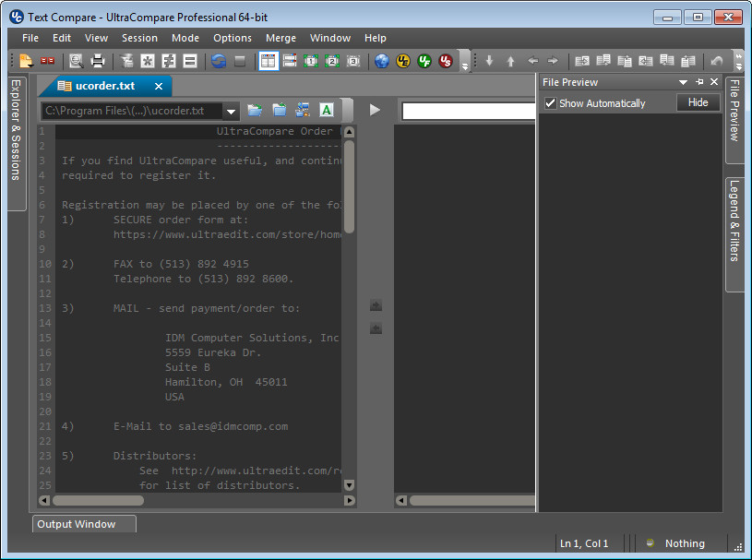The height and width of the screenshot is (560, 752).
Task: Click the open file folder icon
Action: [255, 111]
